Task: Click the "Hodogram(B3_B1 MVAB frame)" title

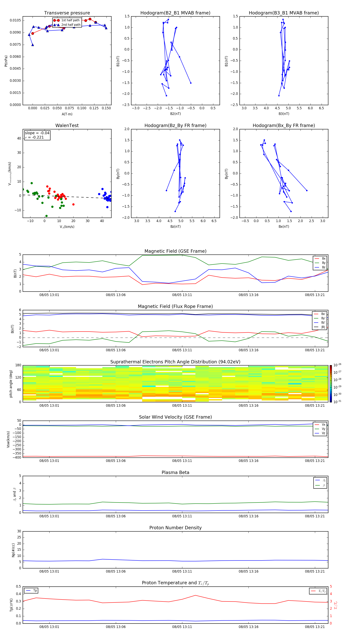Action: coord(284,13)
